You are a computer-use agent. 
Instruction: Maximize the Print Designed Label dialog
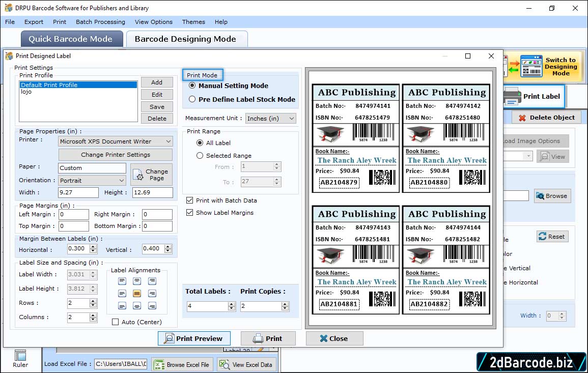tap(468, 56)
